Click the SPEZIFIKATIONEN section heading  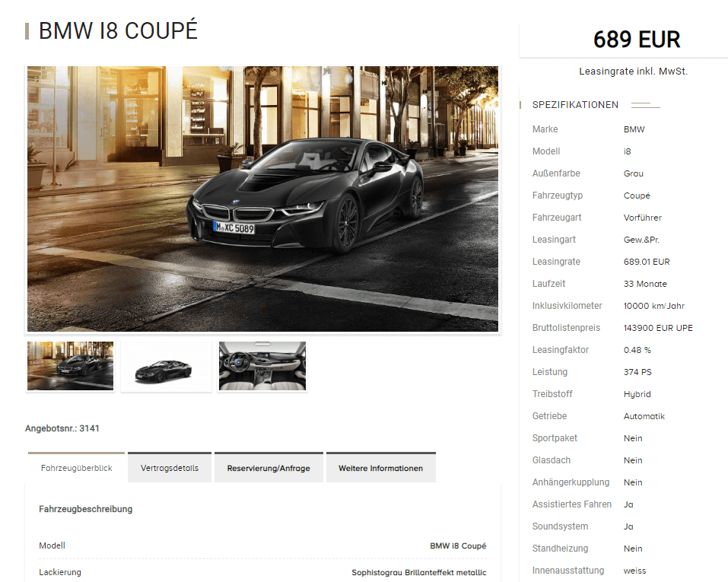pyautogui.click(x=575, y=104)
